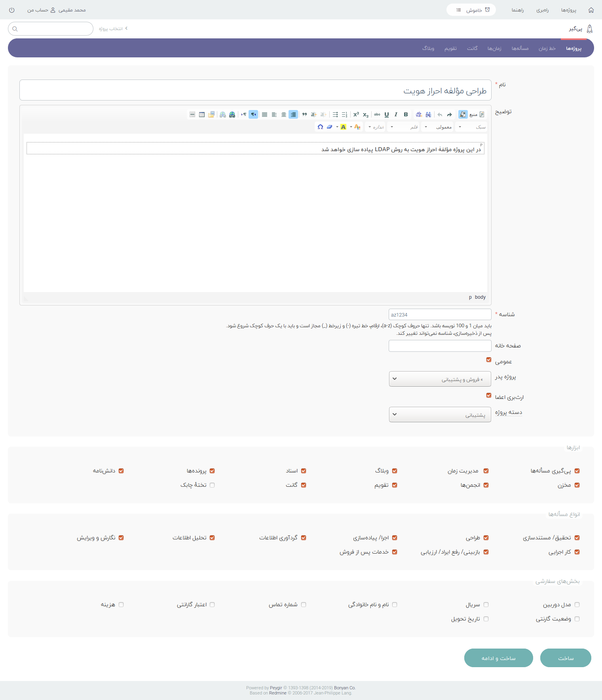
Task: Open حساب من account link
Action: [x=41, y=10]
